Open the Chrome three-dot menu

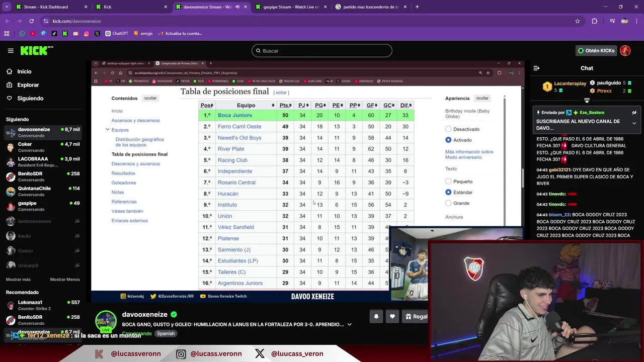636,21
